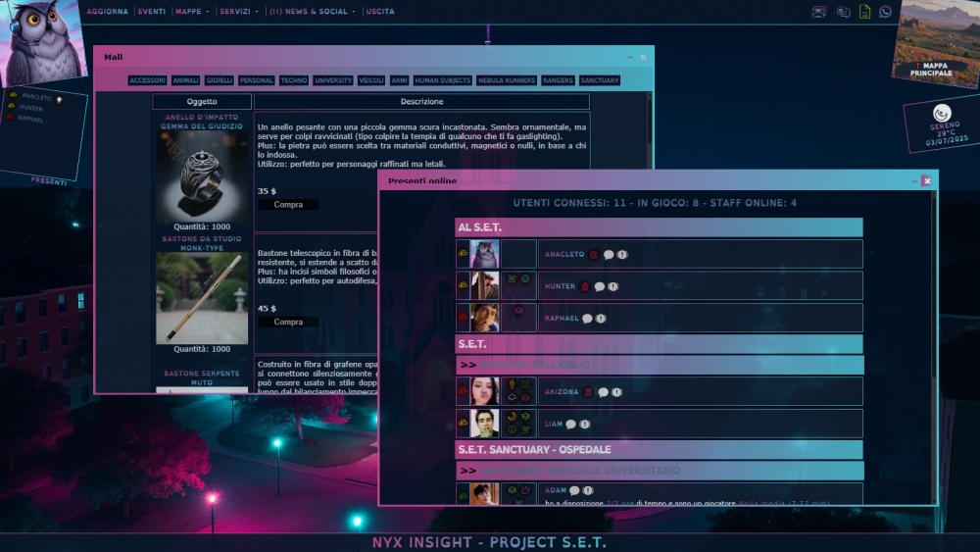Click Aggiorna in the top menu
Screen dimensions: 980x552
click(108, 11)
